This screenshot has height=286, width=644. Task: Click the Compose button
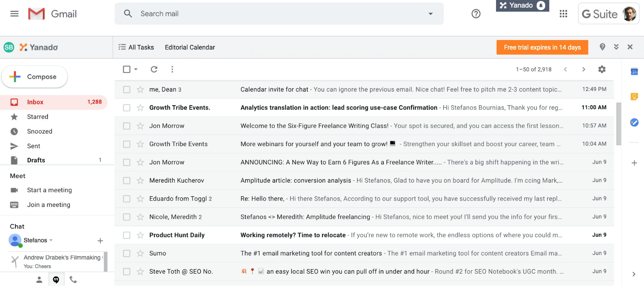[34, 77]
